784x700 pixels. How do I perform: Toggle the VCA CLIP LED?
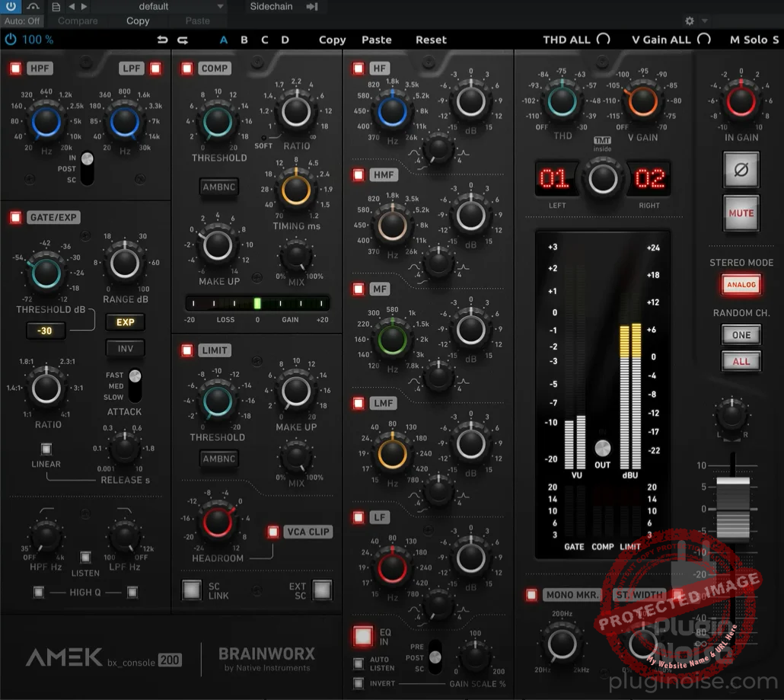point(273,532)
